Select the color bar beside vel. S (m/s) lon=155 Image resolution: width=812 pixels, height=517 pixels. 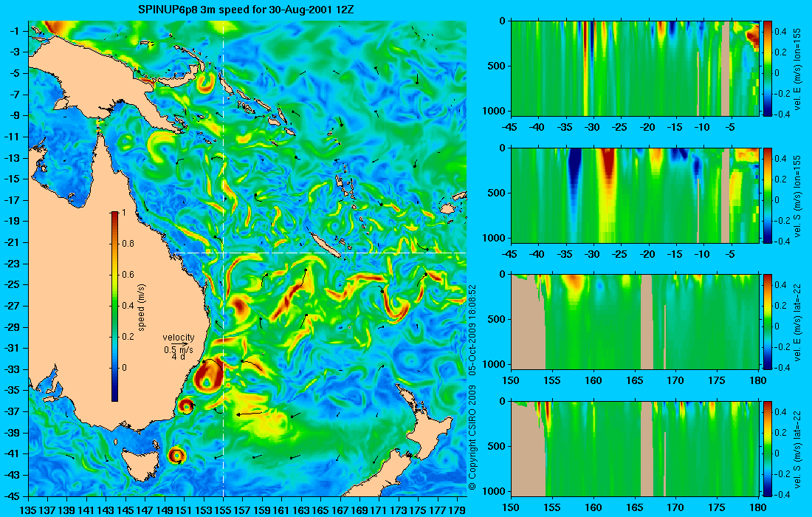click(x=768, y=195)
